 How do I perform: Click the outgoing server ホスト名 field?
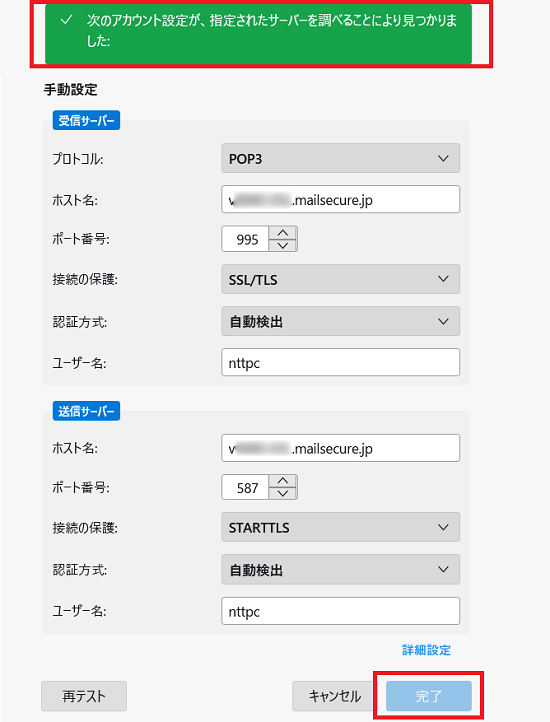[340, 448]
